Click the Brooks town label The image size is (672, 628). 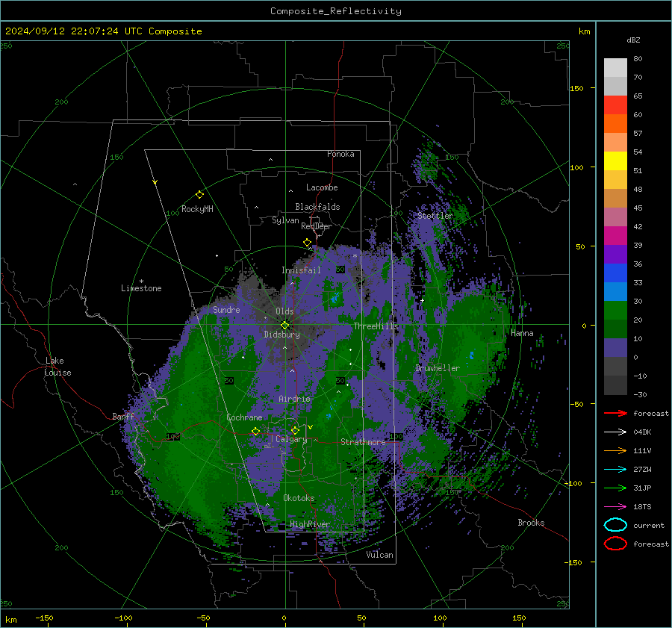click(531, 523)
